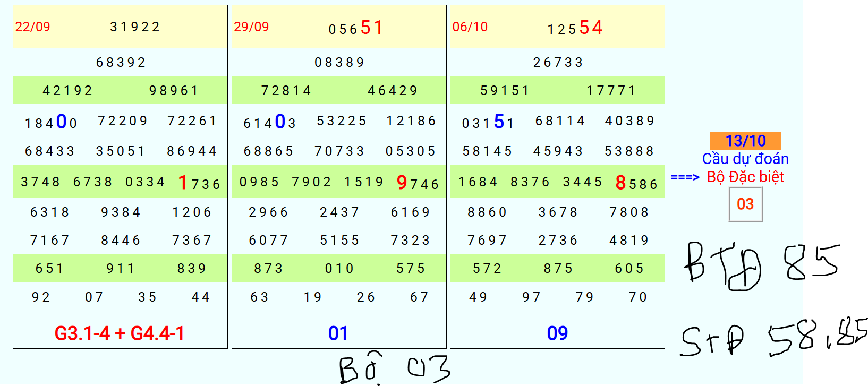Click the 22/09 date label
This screenshot has height=386, width=868.
coord(32,27)
